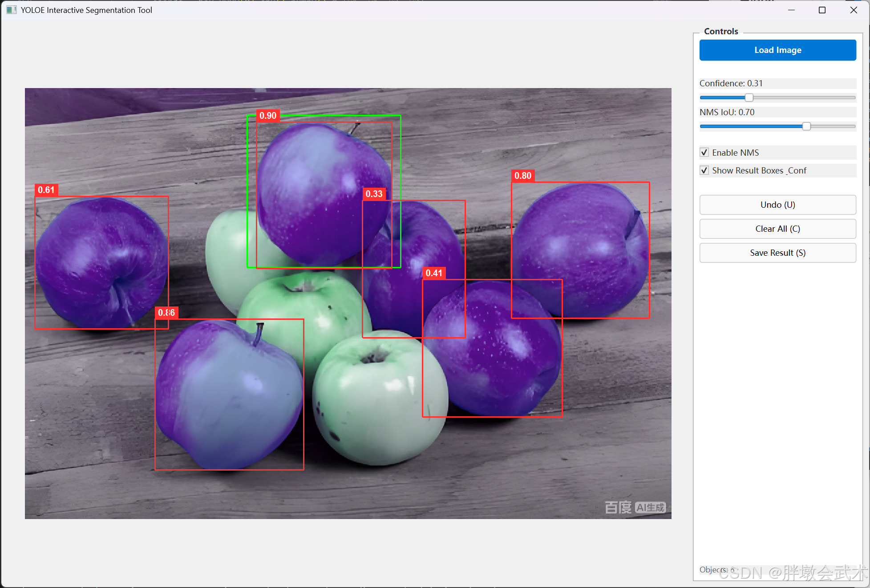Click the Load Image button

tap(777, 50)
